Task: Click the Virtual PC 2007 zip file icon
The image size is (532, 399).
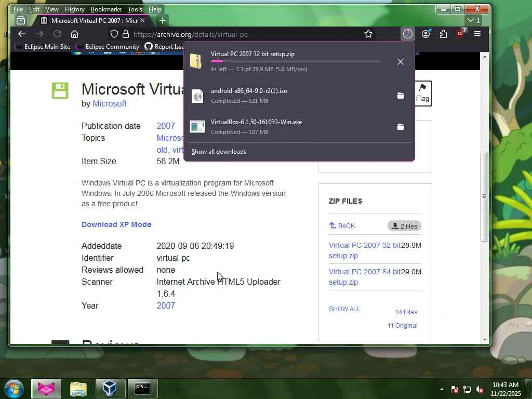Action: click(x=196, y=61)
